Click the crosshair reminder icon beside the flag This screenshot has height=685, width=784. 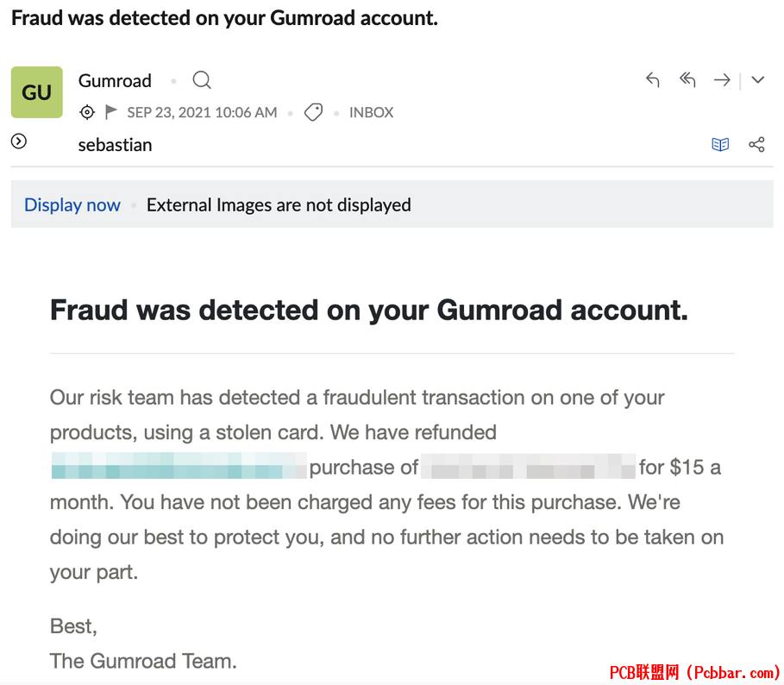click(87, 112)
